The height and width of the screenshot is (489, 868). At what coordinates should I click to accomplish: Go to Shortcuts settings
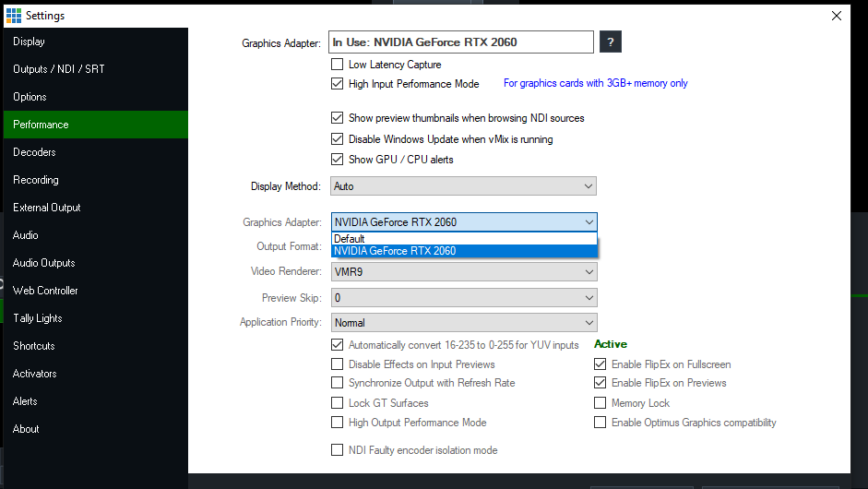tap(96, 346)
